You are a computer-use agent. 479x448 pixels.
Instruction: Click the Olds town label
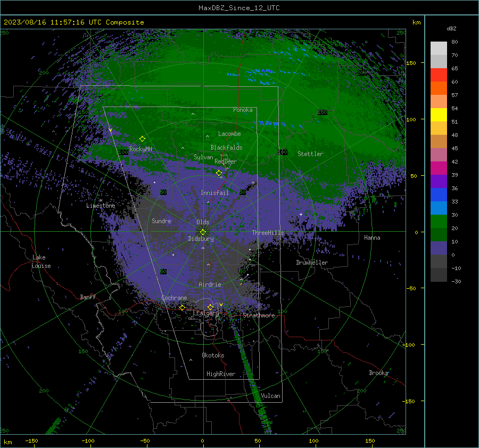click(x=203, y=222)
